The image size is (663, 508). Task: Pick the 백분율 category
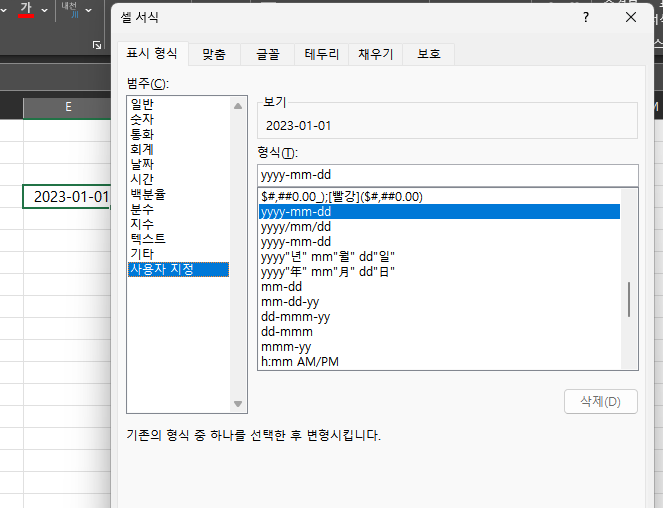coord(179,194)
